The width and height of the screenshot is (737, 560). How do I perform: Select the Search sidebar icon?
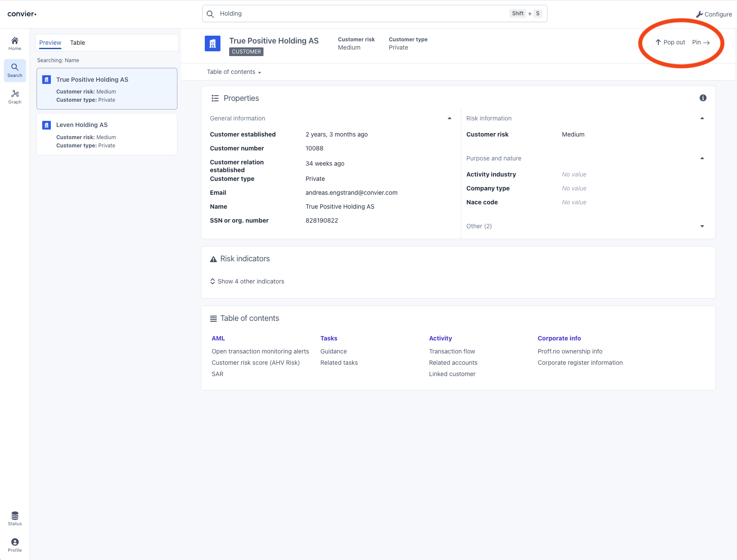(x=15, y=70)
